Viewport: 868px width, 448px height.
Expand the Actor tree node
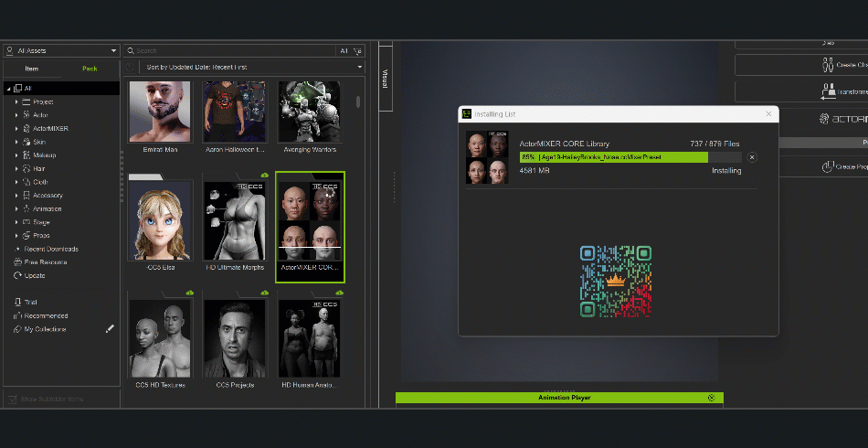click(x=16, y=115)
